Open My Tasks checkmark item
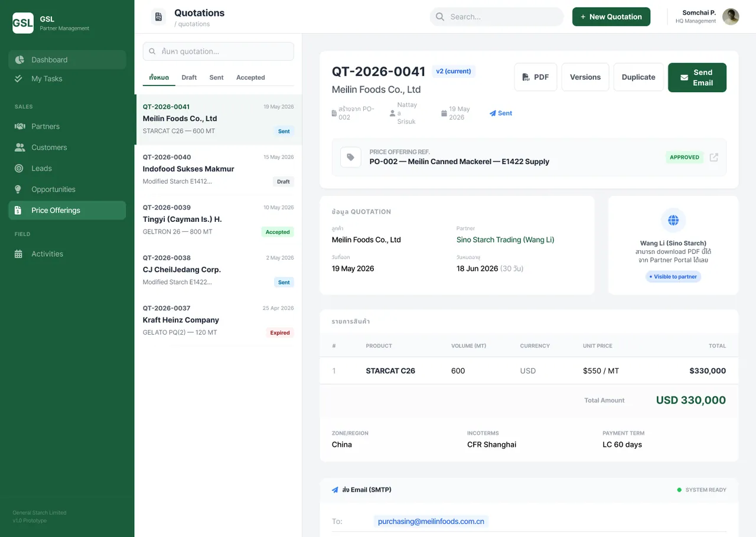Screen dimensions: 756x537 (x=67, y=78)
